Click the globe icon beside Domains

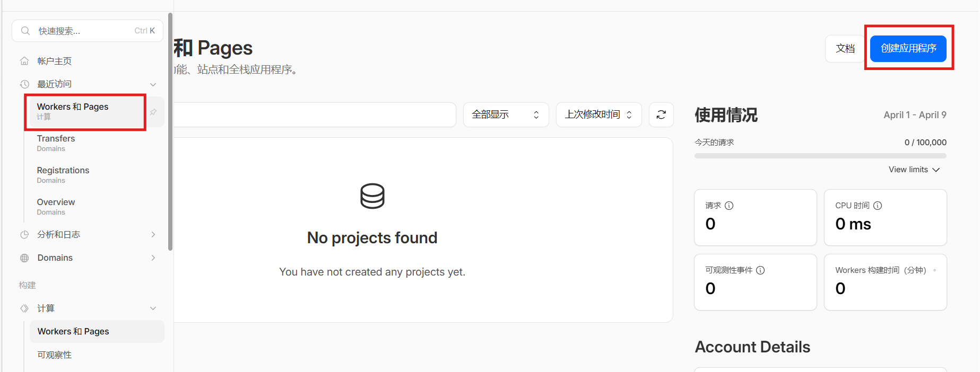click(24, 258)
